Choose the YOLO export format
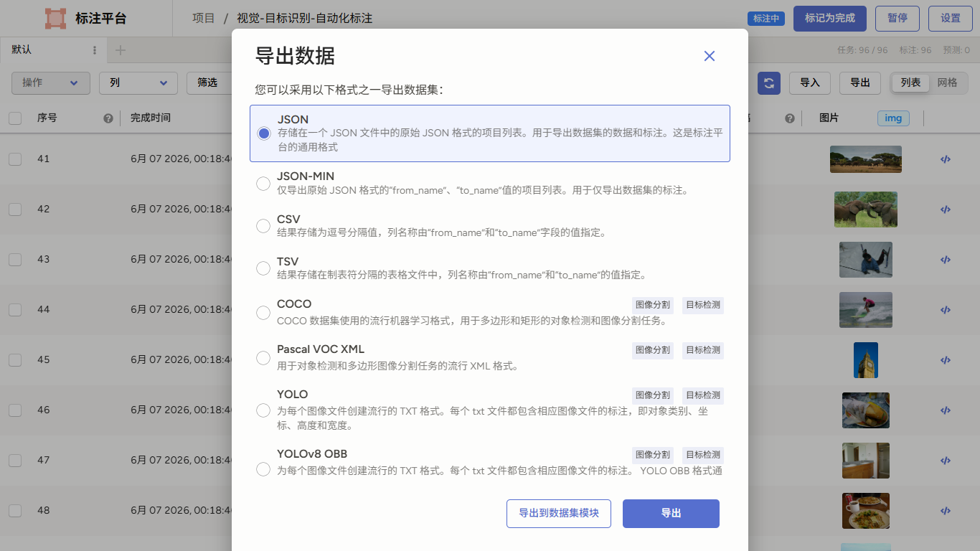The width and height of the screenshot is (980, 551). click(x=263, y=411)
